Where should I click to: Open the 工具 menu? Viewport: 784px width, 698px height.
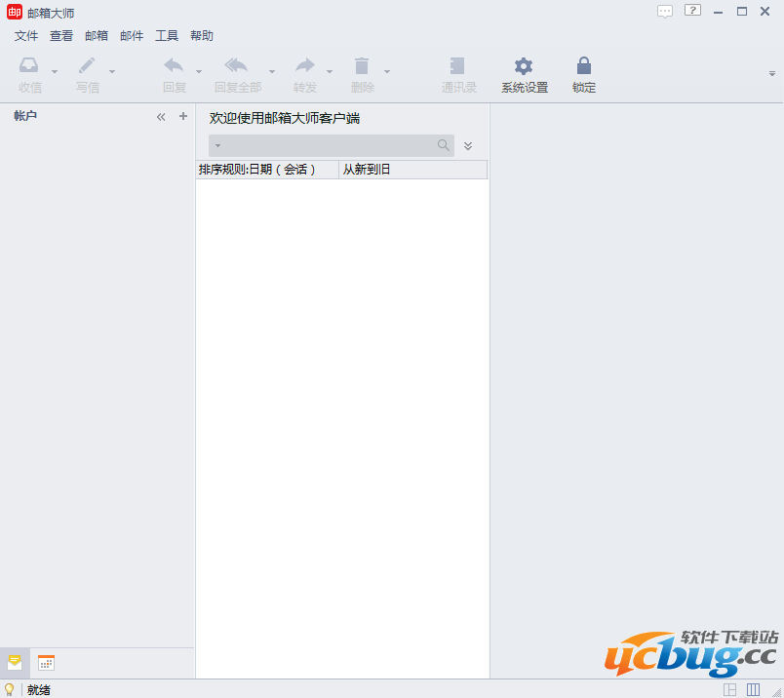tap(167, 36)
